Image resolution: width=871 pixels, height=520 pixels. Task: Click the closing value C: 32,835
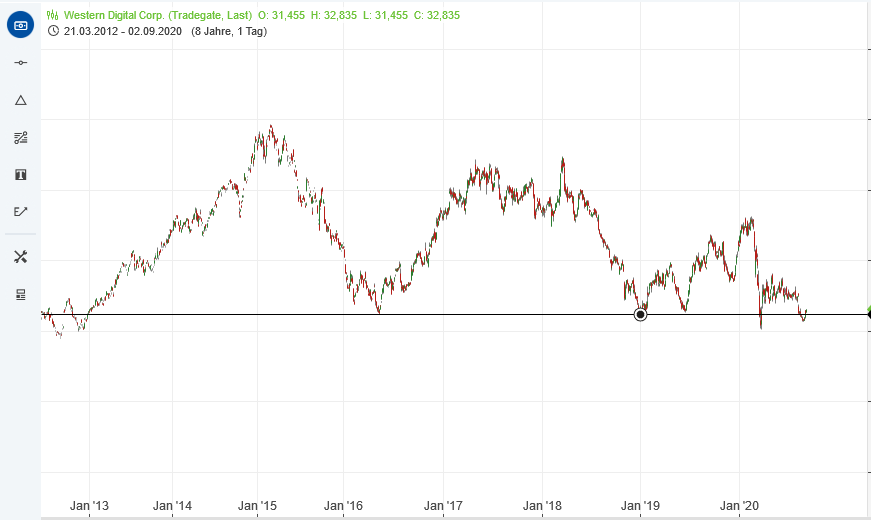point(437,16)
